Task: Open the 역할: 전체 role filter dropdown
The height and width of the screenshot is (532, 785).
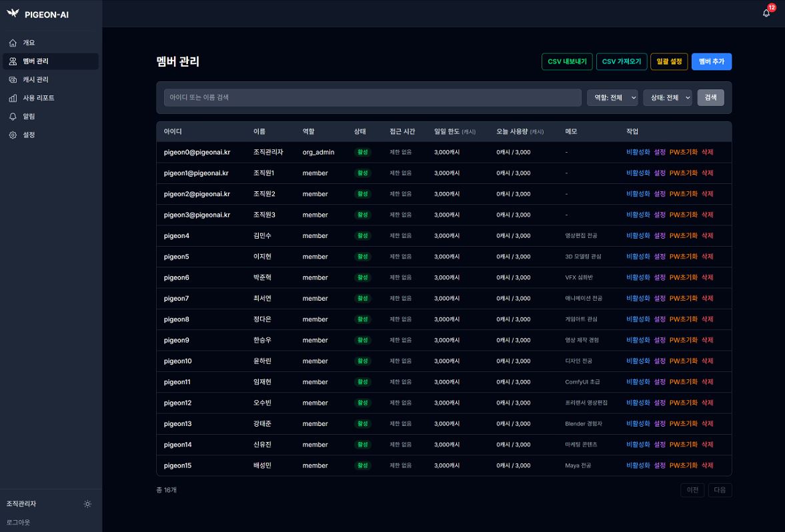Action: (612, 97)
